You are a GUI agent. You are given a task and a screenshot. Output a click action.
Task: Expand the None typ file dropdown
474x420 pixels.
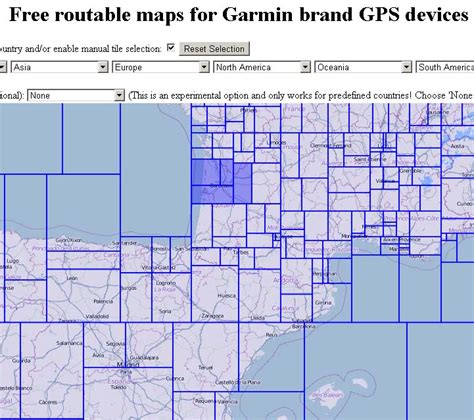click(76, 96)
